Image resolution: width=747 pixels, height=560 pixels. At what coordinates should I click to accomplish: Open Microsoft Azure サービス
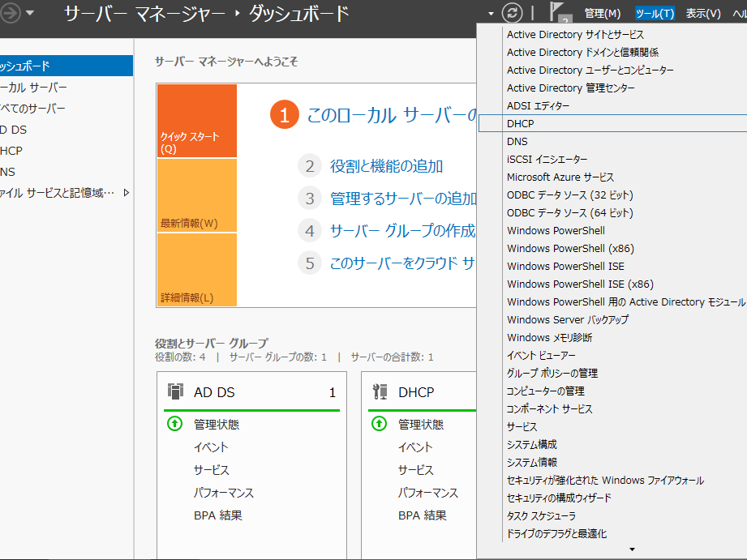(x=560, y=177)
